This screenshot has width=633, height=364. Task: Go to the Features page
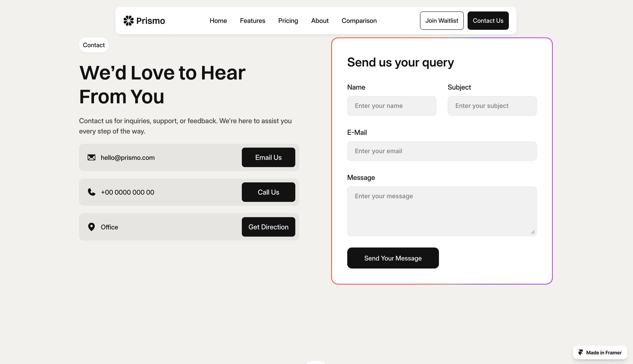tap(253, 20)
